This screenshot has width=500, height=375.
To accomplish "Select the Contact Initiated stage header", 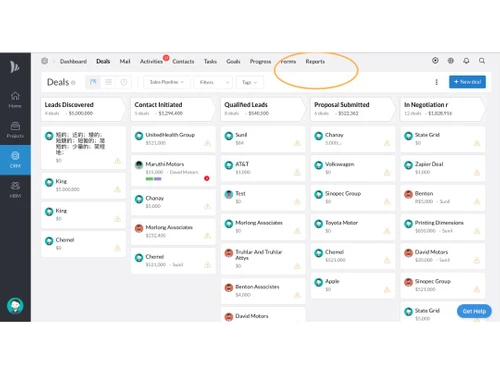I will (173, 109).
